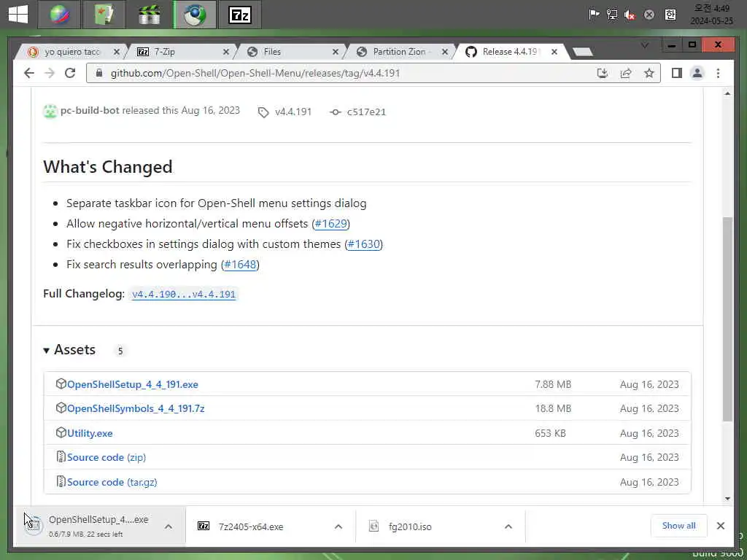Open commit c517e21 link
Viewport: 747px width, 560px height.
pos(366,112)
